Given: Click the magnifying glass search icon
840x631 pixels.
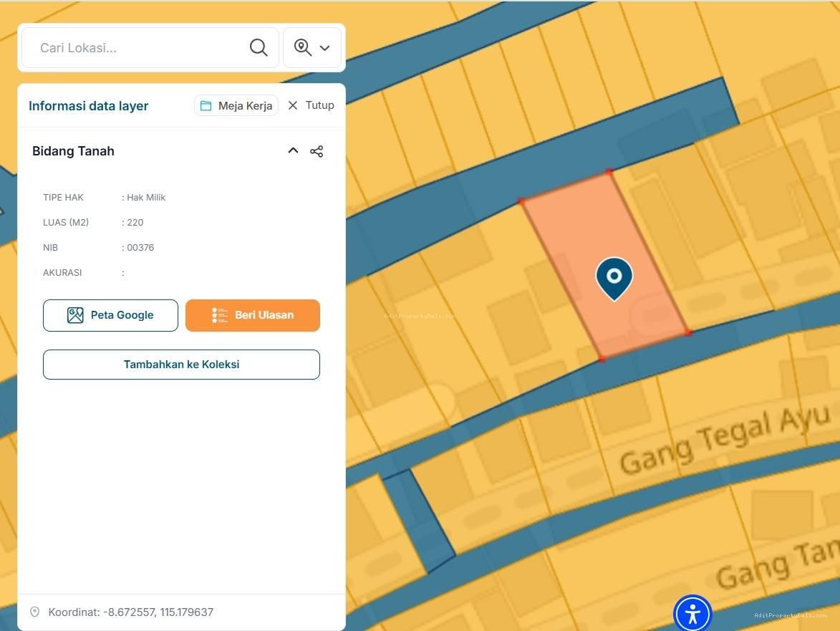Looking at the screenshot, I should 259,48.
